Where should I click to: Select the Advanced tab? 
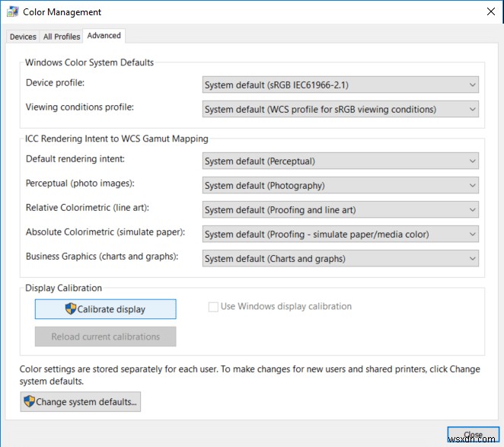tap(104, 35)
